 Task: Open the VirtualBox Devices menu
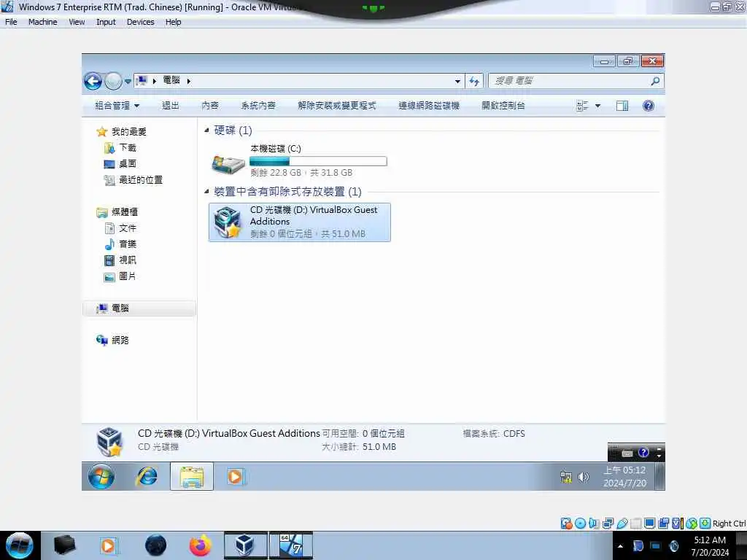pyautogui.click(x=141, y=22)
